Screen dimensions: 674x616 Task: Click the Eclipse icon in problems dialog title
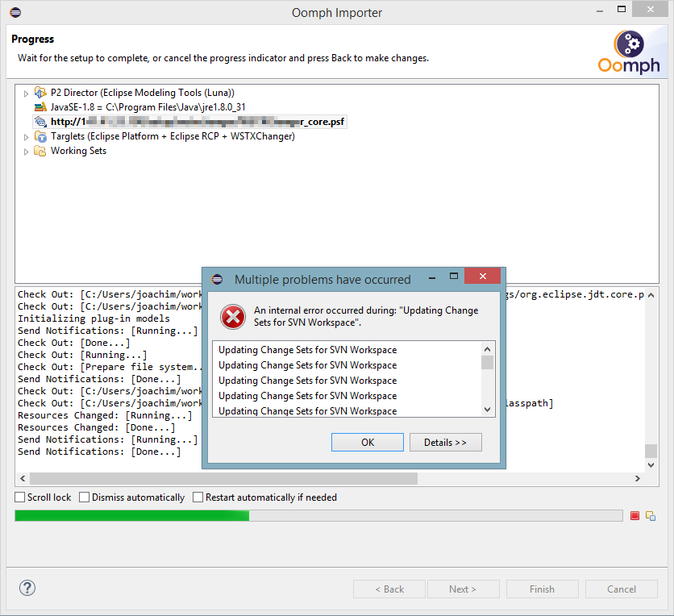click(x=217, y=280)
